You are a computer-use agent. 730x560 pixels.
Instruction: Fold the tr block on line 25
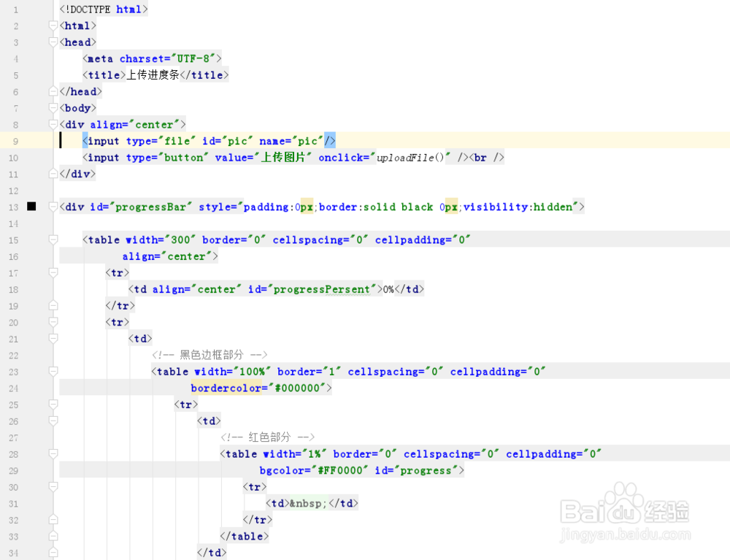(53, 404)
